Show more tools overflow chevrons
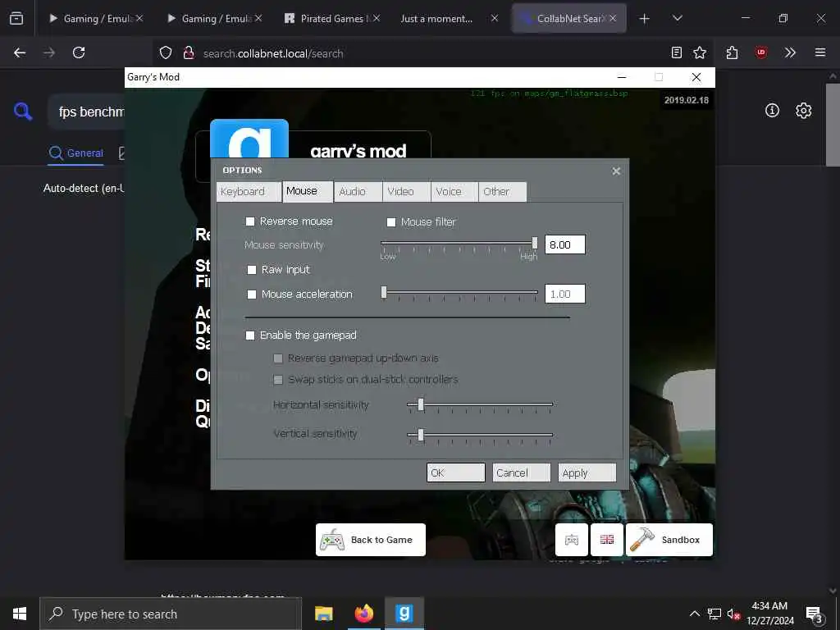The image size is (840, 630). [790, 52]
